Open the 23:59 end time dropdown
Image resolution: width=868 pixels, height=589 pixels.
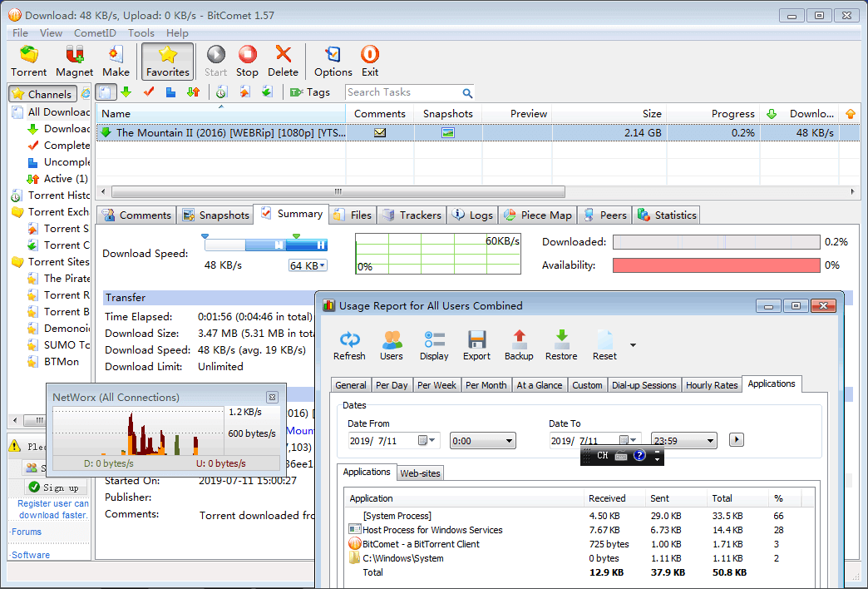684,441
